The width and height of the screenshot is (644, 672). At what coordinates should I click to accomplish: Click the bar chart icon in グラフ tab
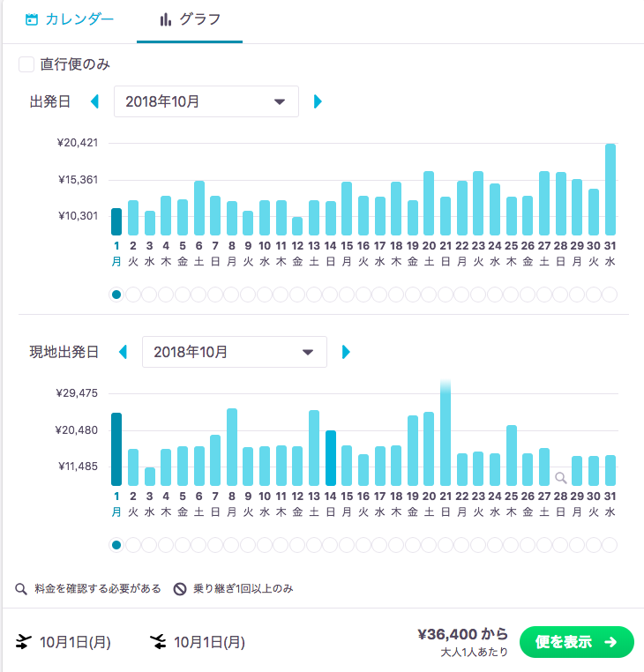[x=166, y=19]
